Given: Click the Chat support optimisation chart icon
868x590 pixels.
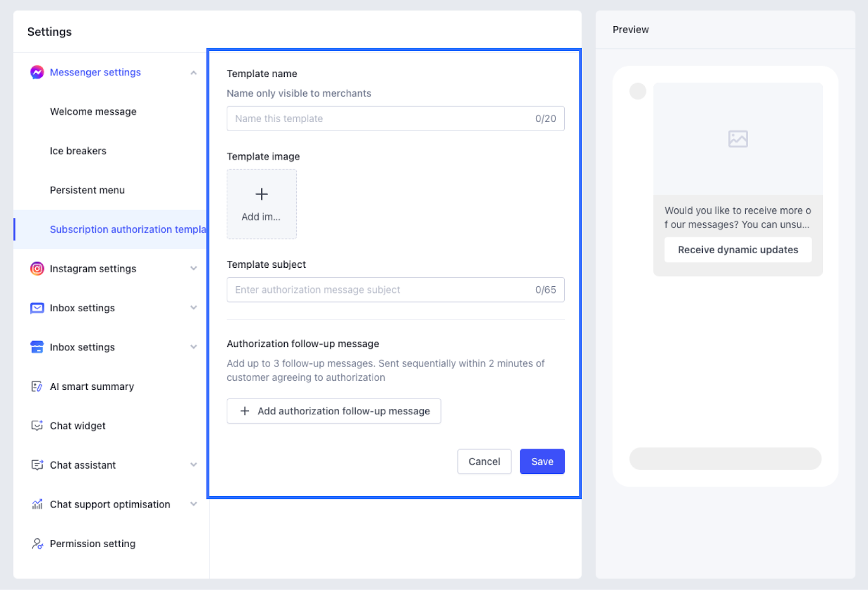Looking at the screenshot, I should pos(37,504).
